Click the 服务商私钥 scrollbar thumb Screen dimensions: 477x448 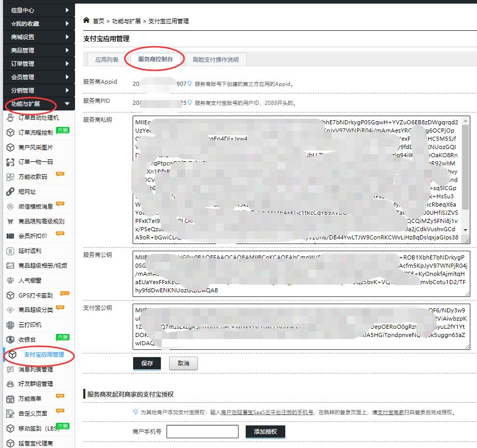coord(466,167)
